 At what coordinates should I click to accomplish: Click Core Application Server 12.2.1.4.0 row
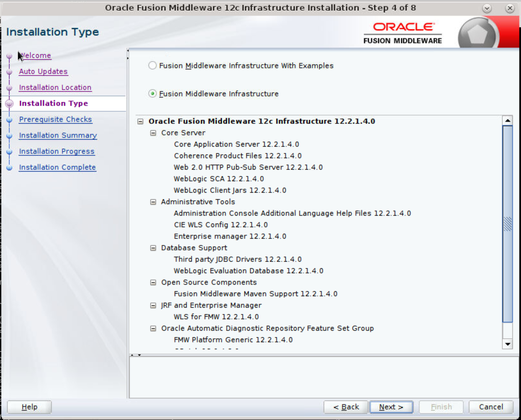pyautogui.click(x=236, y=144)
